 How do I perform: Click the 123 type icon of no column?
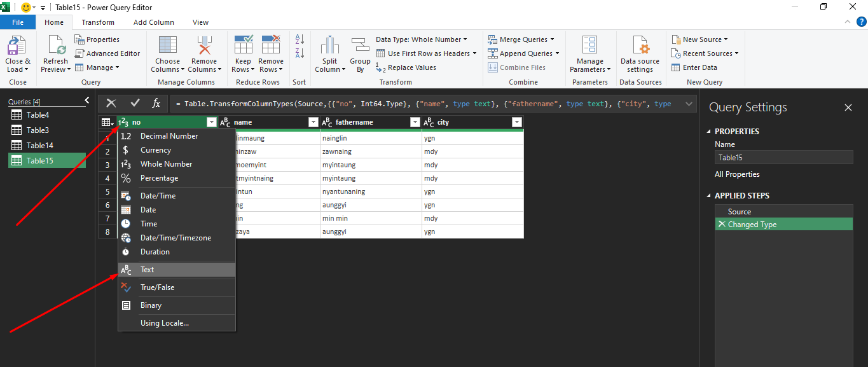[x=123, y=122]
